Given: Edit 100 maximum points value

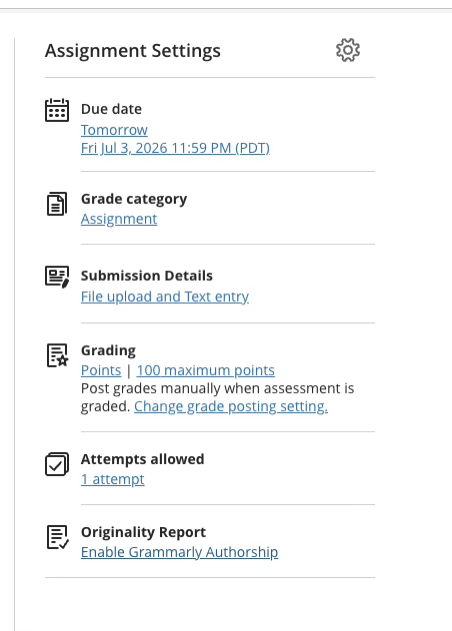Looking at the screenshot, I should [206, 370].
